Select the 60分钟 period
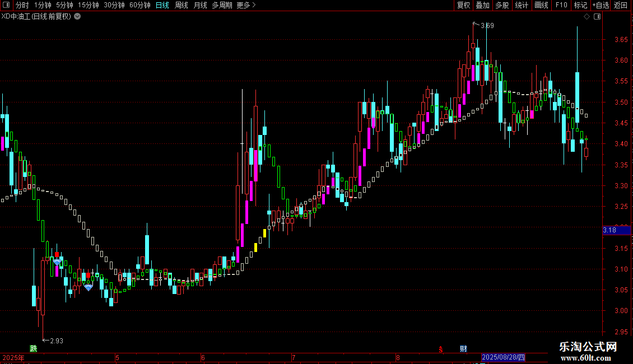 point(140,5)
